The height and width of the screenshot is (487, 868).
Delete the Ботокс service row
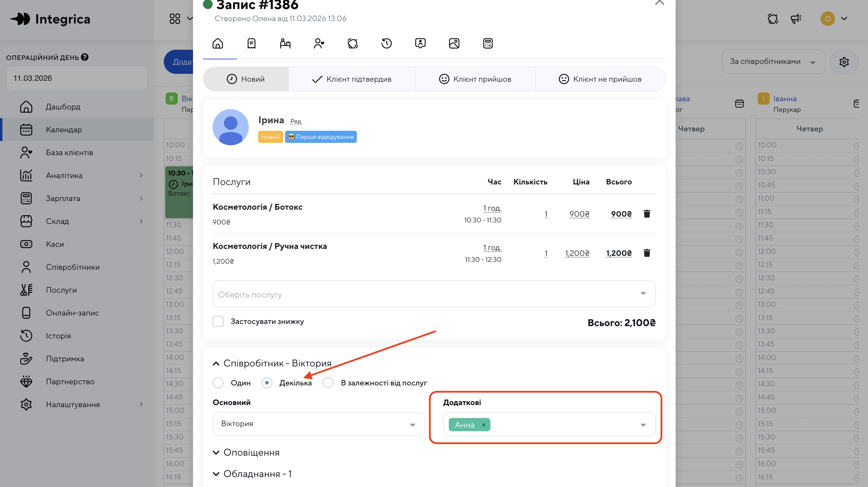coord(646,214)
